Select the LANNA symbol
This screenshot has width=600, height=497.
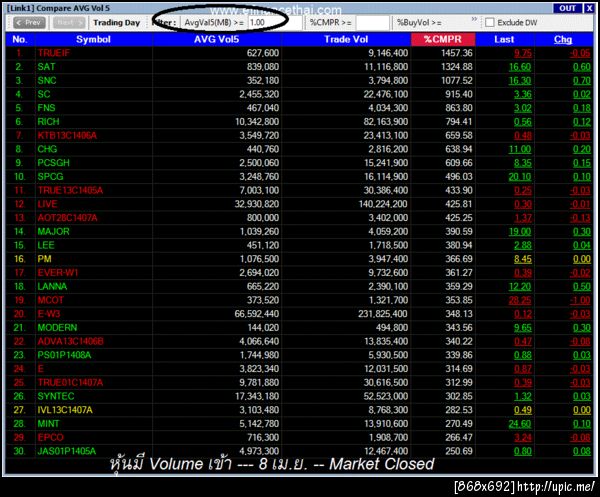pyautogui.click(x=52, y=287)
